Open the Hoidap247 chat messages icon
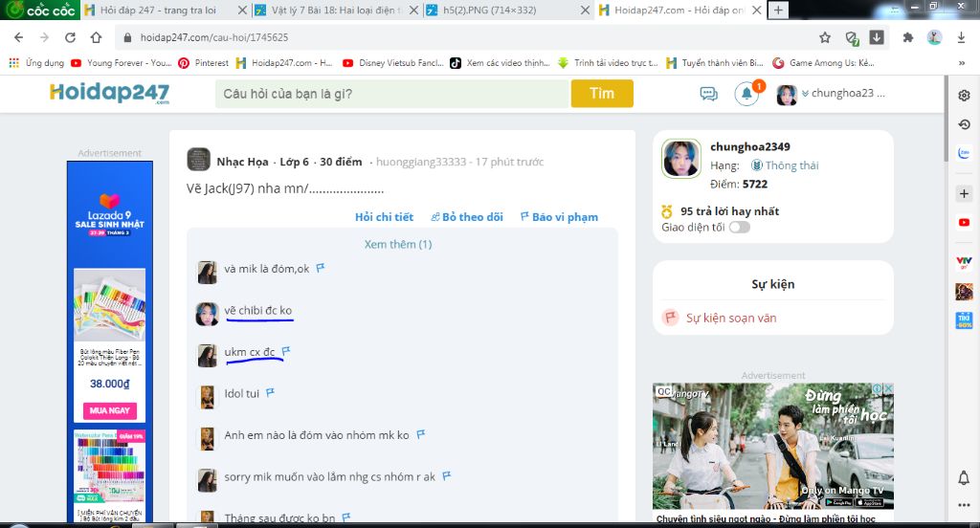Viewport: 980px width, 528px height. tap(709, 94)
